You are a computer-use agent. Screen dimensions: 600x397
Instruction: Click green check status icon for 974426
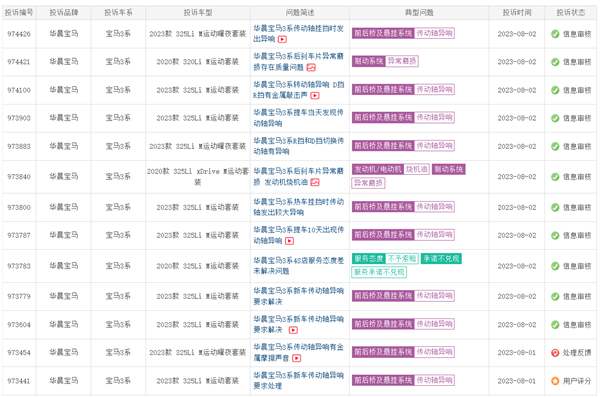click(x=555, y=34)
